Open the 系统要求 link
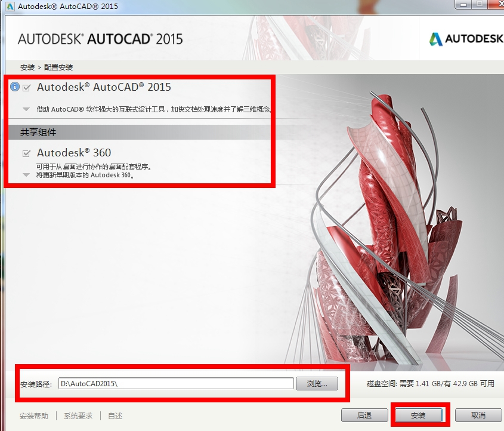 pyautogui.click(x=78, y=415)
